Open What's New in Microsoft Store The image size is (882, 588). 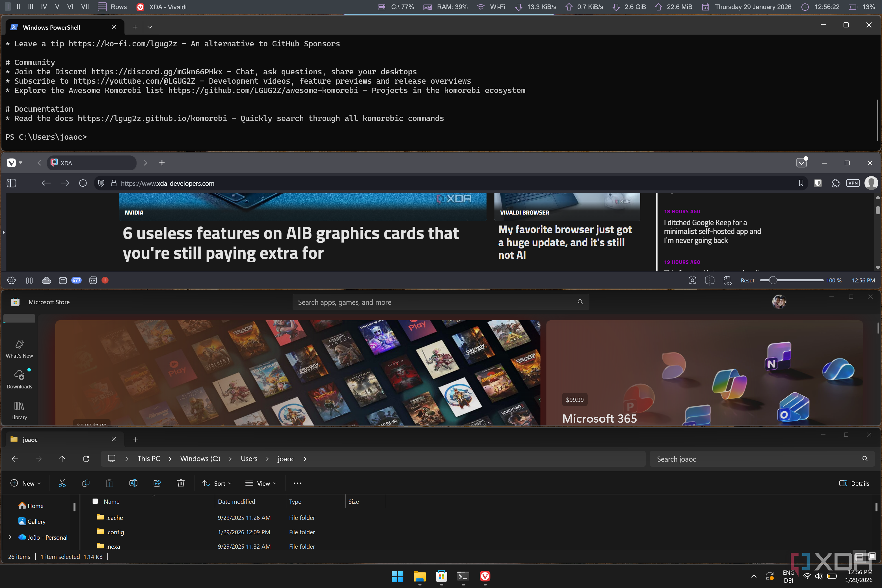click(19, 349)
